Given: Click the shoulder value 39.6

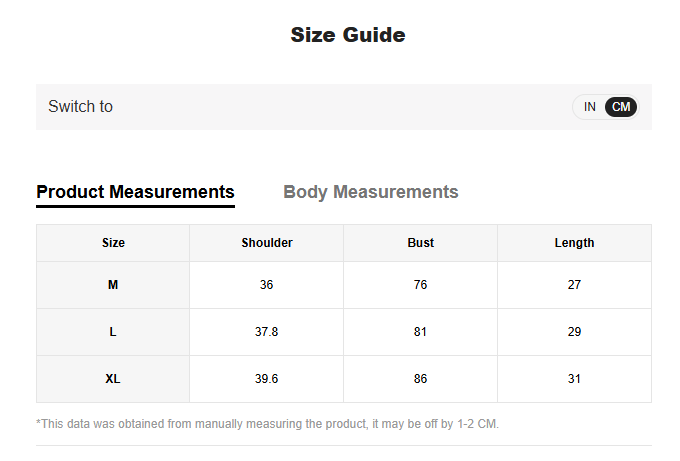Looking at the screenshot, I should pyautogui.click(x=267, y=379).
